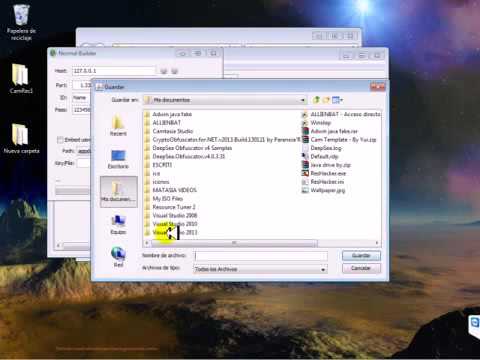Screen dimensions: 480x360
Task: Click first small icon beside Host field
Action: [x=164, y=71]
